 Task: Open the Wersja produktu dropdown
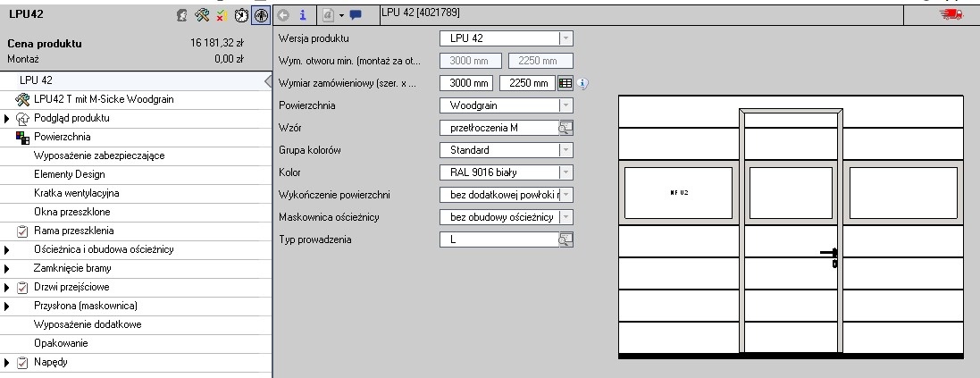(x=565, y=38)
